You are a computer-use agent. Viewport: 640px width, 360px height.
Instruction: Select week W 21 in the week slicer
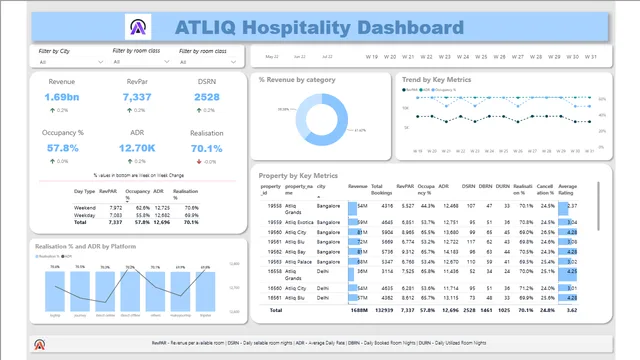pos(408,57)
